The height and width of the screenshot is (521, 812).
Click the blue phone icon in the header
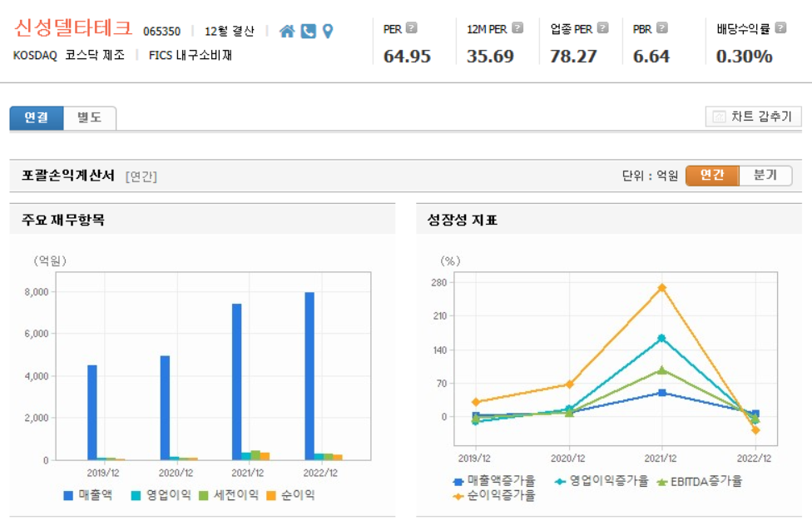tap(308, 31)
